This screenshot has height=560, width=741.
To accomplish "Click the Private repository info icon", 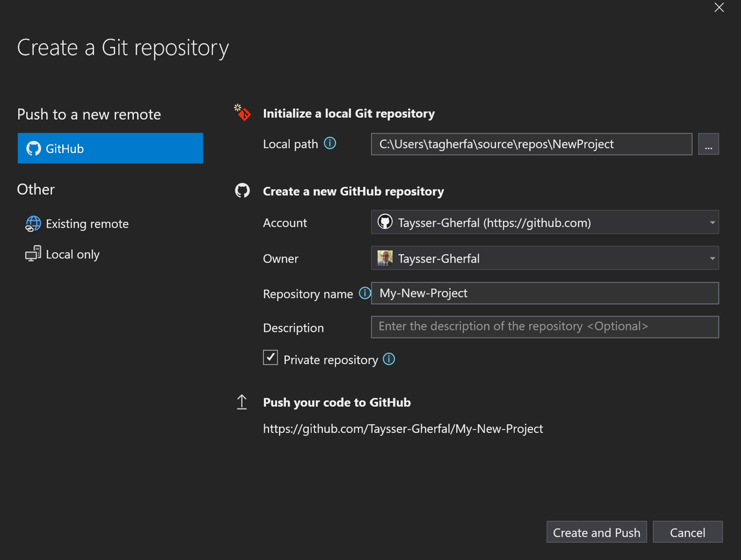I will click(389, 359).
